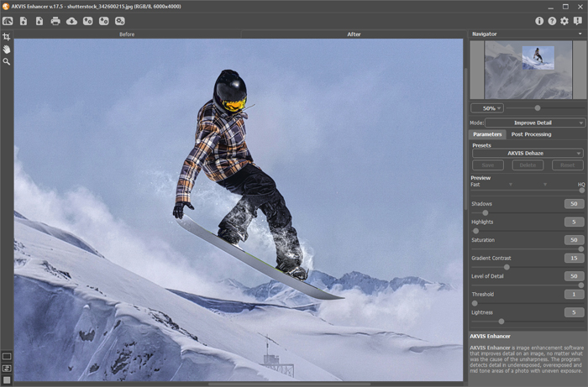The width and height of the screenshot is (588, 387).
Task: Open program info icon
Action: coord(539,20)
